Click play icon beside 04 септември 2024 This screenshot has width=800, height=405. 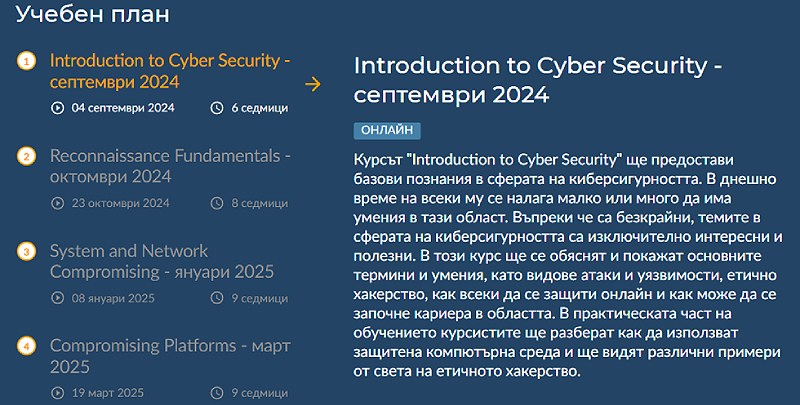(x=58, y=108)
